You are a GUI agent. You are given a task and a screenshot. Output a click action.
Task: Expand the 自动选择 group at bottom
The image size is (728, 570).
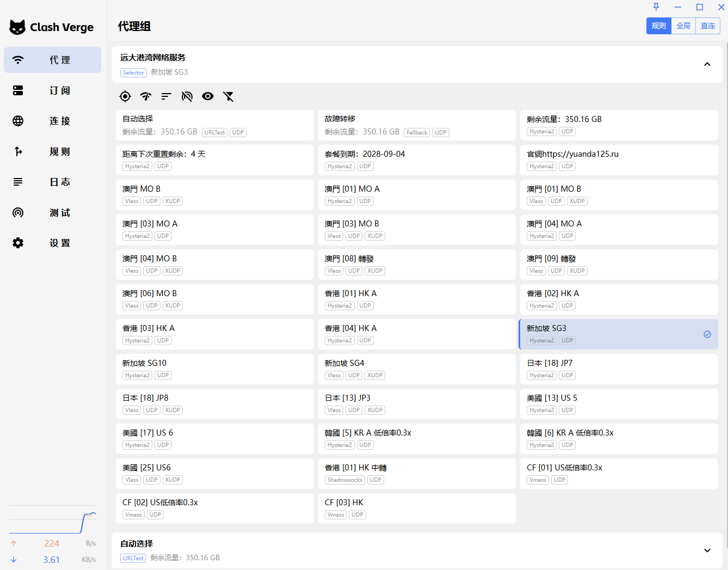[707, 550]
